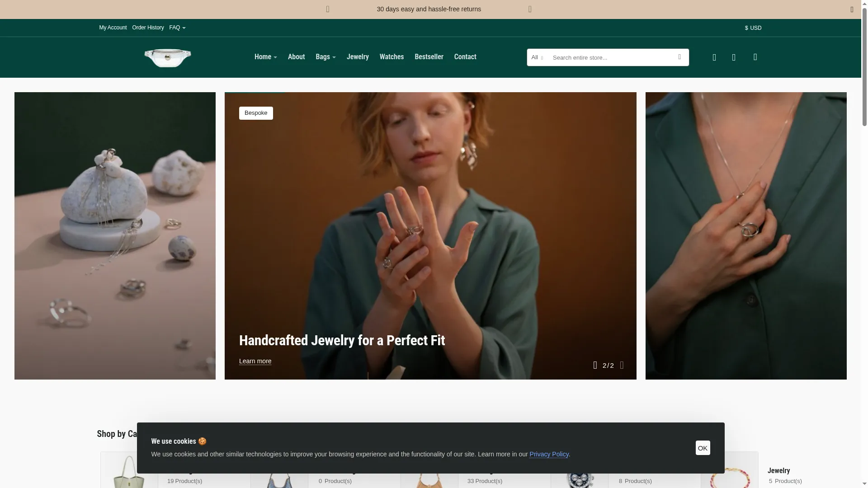Go to the previous hero slide
The height and width of the screenshot is (488, 868).
[595, 365]
